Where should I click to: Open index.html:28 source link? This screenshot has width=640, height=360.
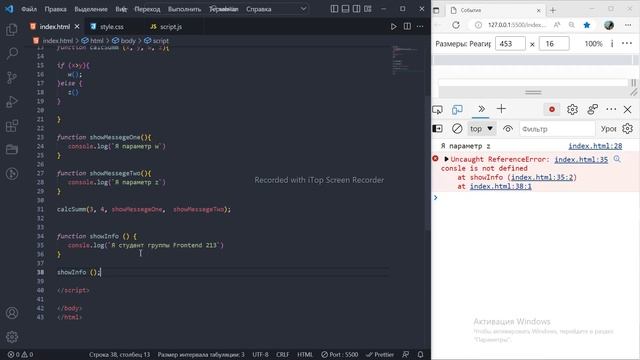point(595,146)
